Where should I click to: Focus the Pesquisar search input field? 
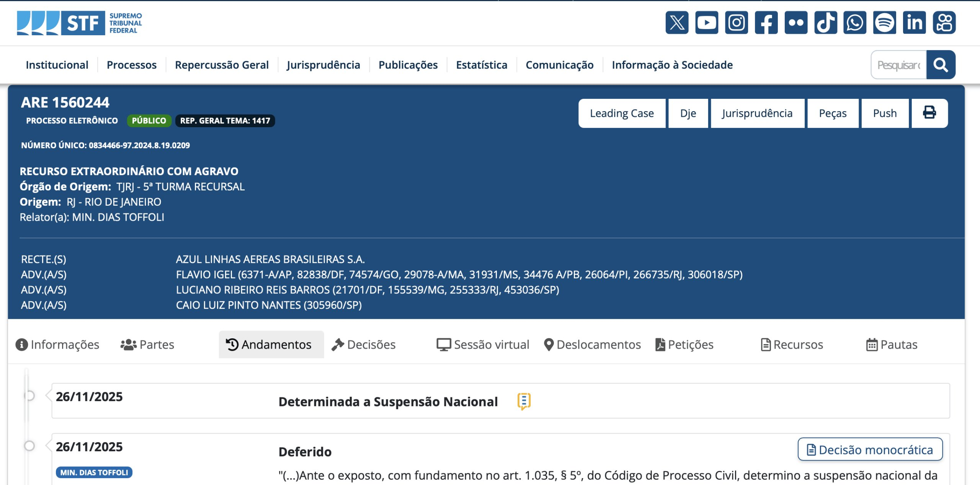click(898, 65)
